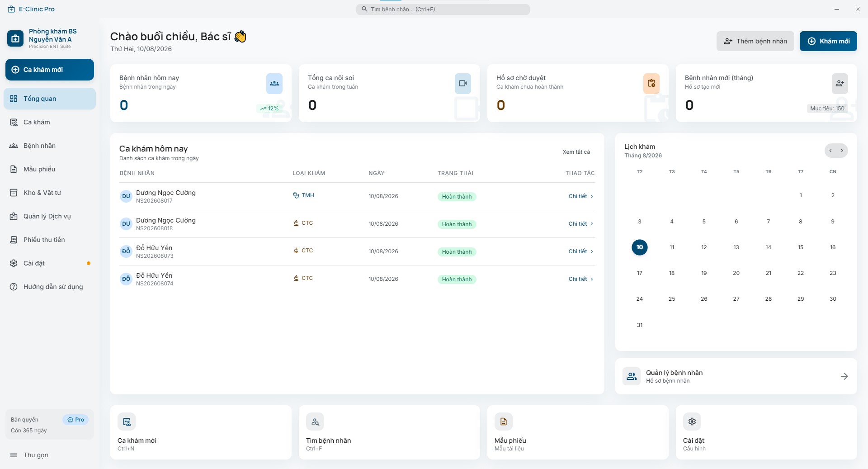Click the Tìm bệnh nhân shortcut card icon
Viewport: 868px width, 469px height.
[315, 422]
